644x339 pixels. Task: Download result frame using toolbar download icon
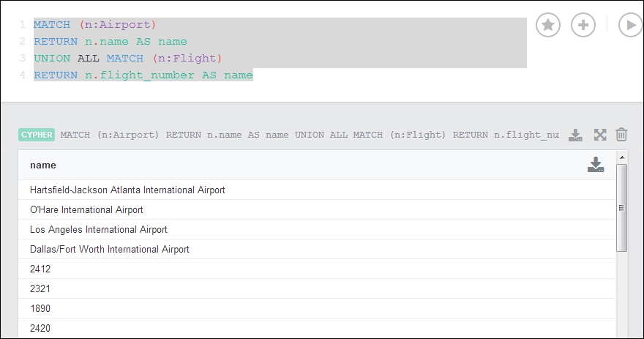[575, 135]
